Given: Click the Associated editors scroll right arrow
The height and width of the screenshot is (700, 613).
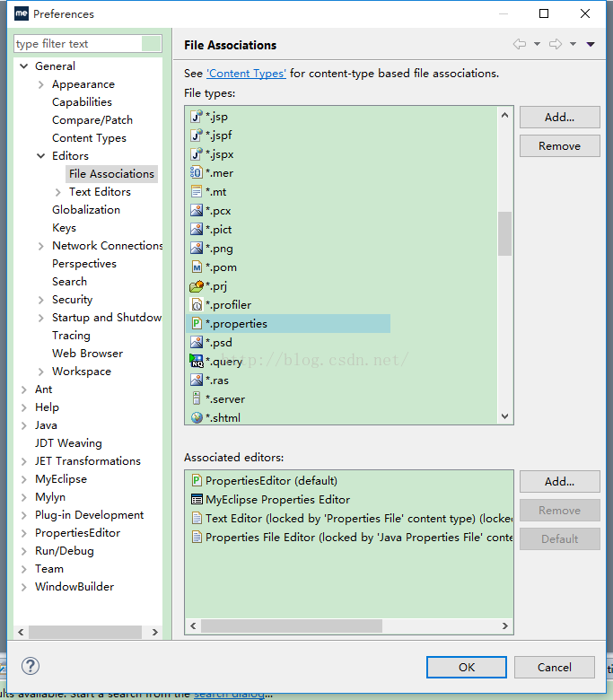Looking at the screenshot, I should pyautogui.click(x=505, y=626).
